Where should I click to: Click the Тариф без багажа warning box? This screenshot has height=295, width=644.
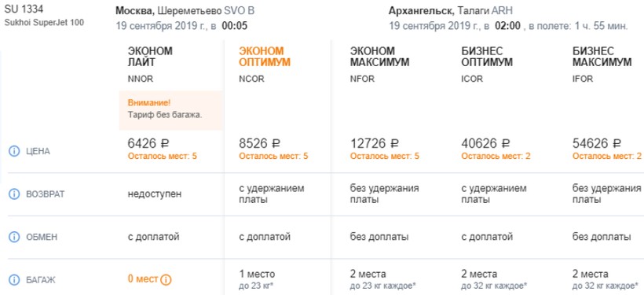coord(171,110)
